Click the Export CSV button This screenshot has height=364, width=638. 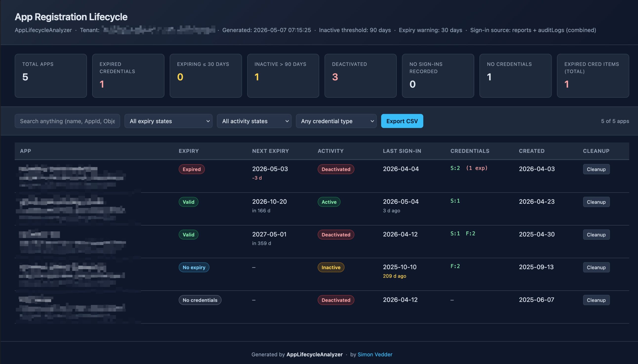point(402,121)
